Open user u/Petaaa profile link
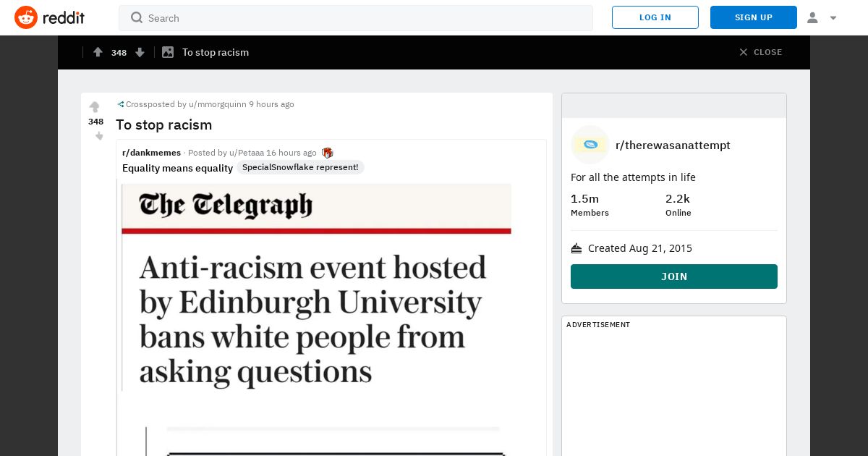 (x=247, y=153)
